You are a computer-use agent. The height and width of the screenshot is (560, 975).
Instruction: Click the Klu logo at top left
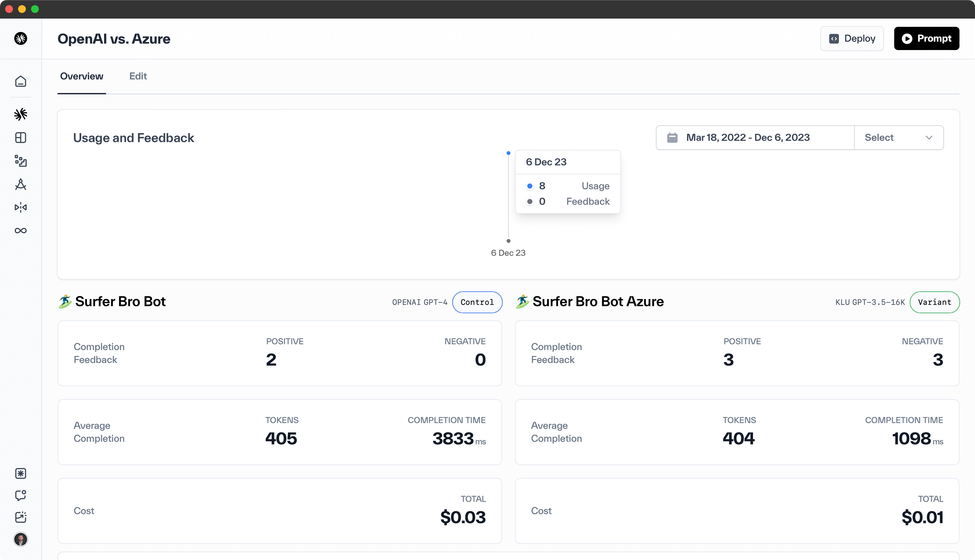pyautogui.click(x=21, y=38)
